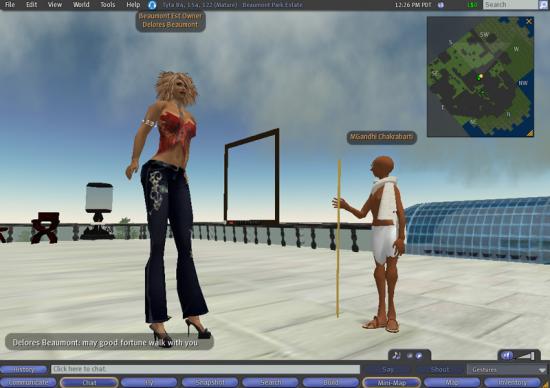Open the Communicate window
The height and width of the screenshot is (388, 550).
28,382
